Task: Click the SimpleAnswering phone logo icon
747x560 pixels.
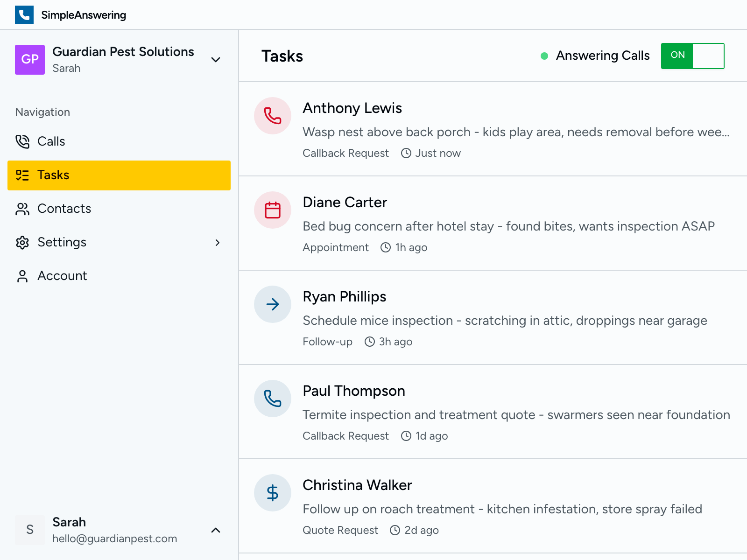Action: tap(24, 15)
